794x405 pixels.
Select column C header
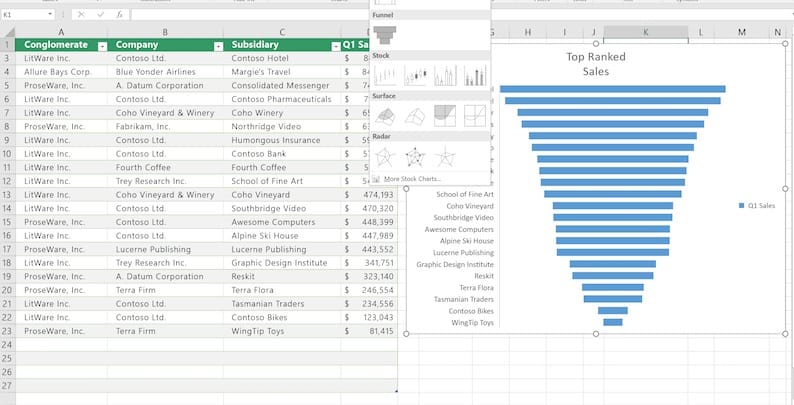coord(282,32)
